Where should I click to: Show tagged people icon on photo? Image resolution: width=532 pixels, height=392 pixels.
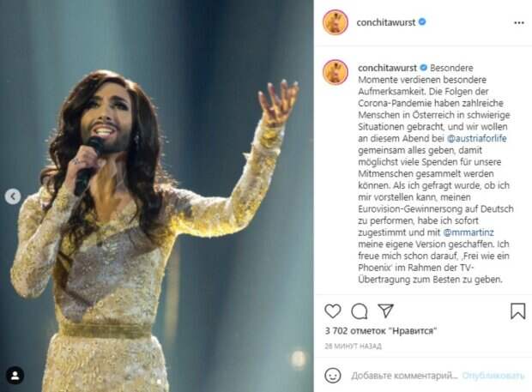point(15,376)
